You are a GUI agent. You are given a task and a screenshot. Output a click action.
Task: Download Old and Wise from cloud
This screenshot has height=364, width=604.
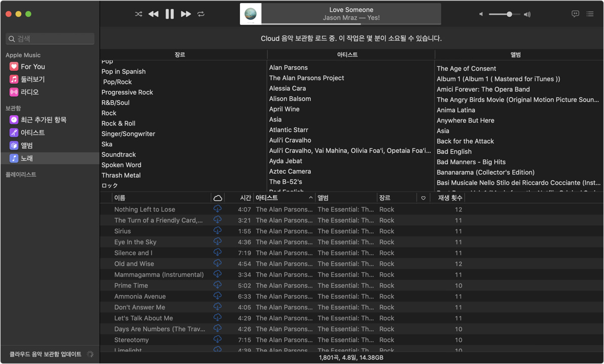(x=218, y=263)
